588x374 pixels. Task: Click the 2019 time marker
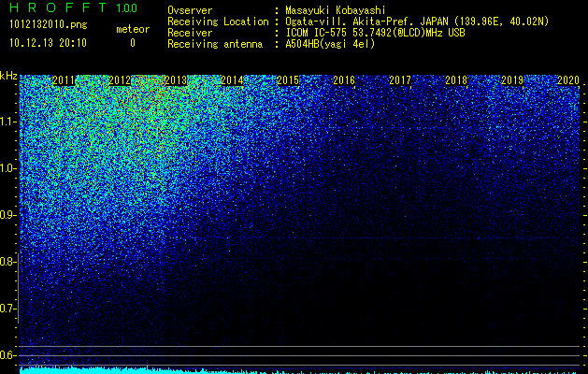coord(512,80)
